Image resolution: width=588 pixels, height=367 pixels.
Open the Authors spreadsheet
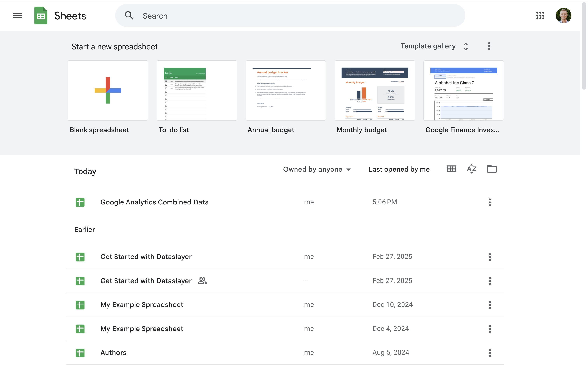tap(113, 352)
